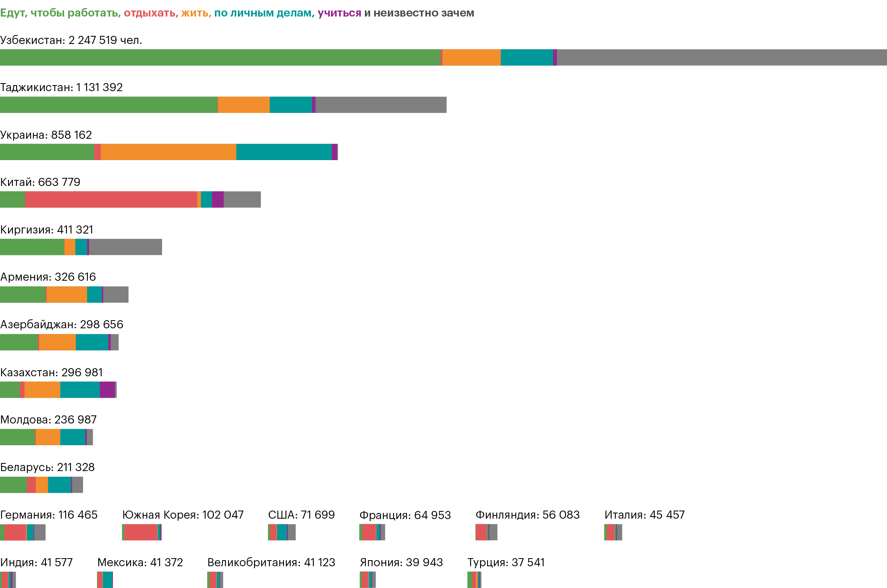The height and width of the screenshot is (588, 887).
Task: Select gray segment of Kyrgyzstan bar
Action: point(125,247)
